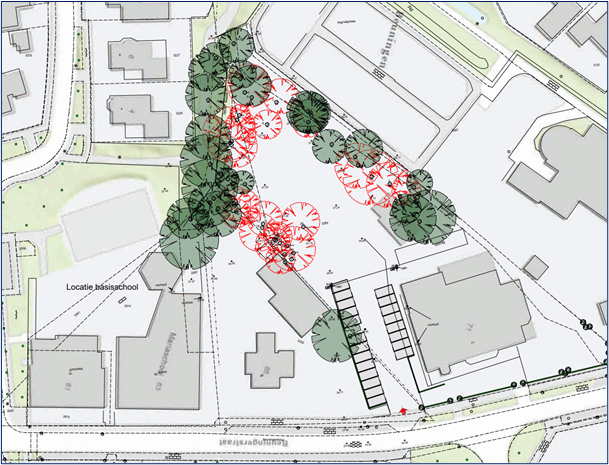The width and height of the screenshot is (609, 465).
Task: Click the small red arrow marker
Action: click(x=403, y=409)
